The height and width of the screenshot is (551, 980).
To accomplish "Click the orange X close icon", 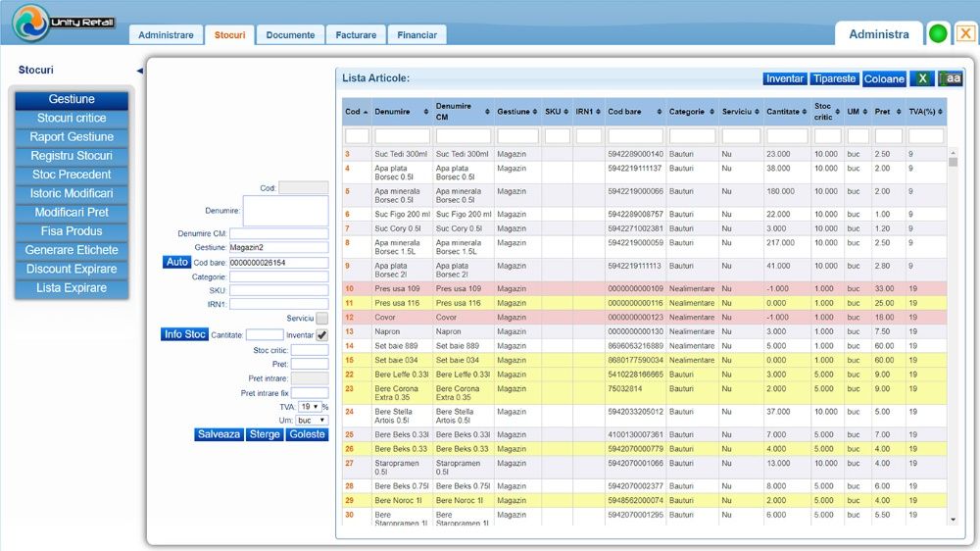I will click(x=965, y=34).
